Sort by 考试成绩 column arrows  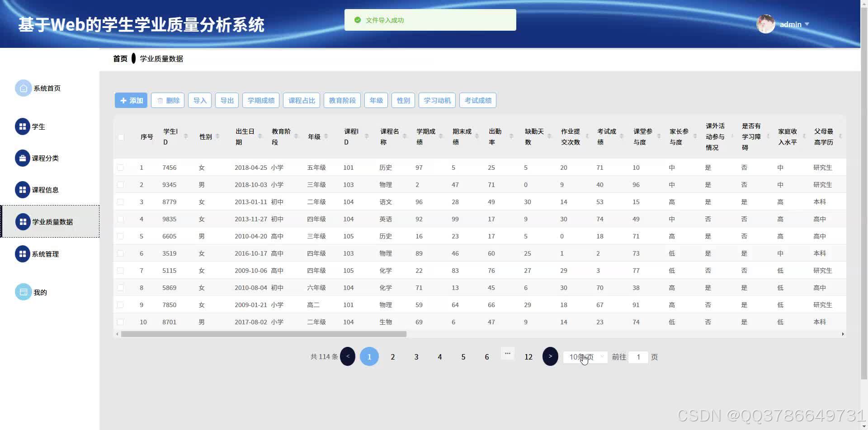click(622, 136)
